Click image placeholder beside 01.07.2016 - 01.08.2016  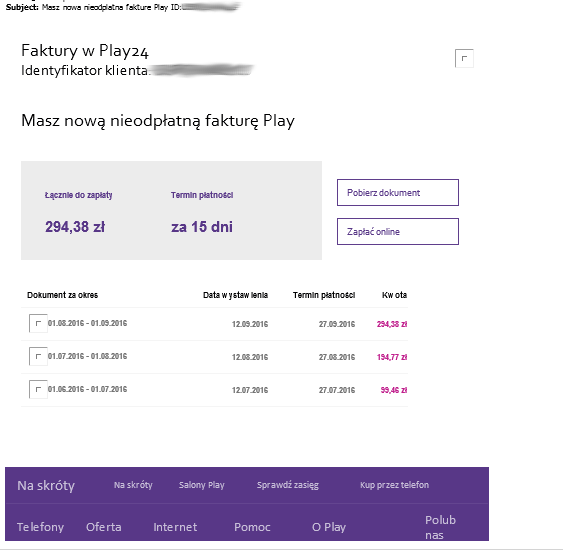pos(38,356)
